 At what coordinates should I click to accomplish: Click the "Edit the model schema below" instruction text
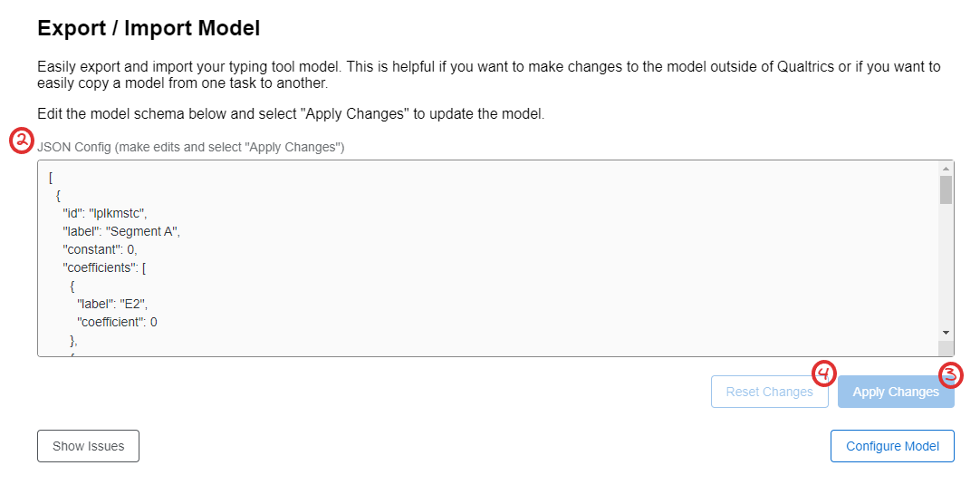(292, 114)
